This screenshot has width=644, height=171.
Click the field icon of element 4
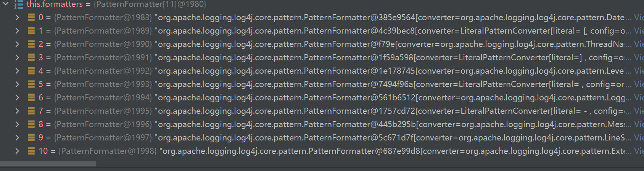pos(31,71)
